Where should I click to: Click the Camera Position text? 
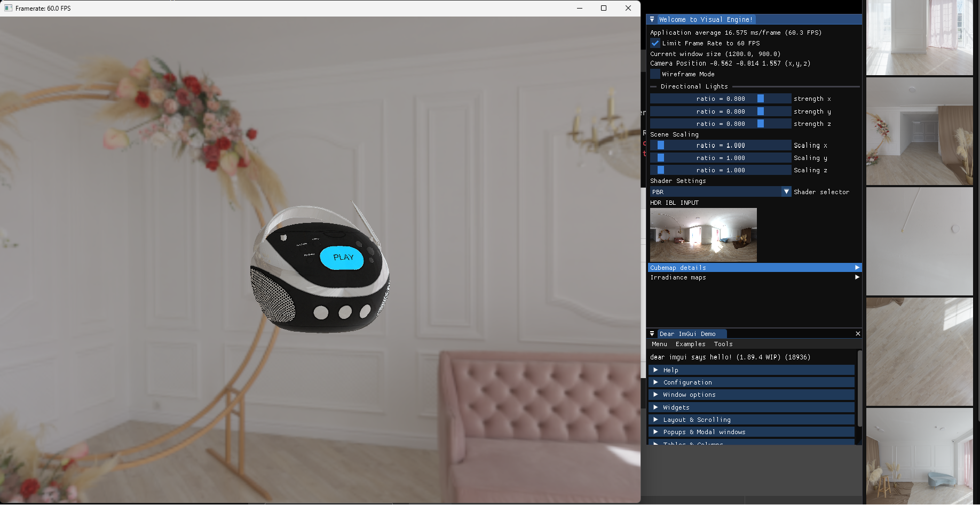click(730, 63)
